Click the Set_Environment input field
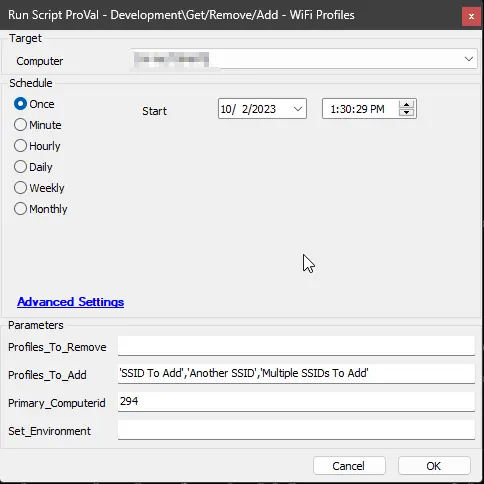Viewport: 484px width, 484px height. point(296,429)
